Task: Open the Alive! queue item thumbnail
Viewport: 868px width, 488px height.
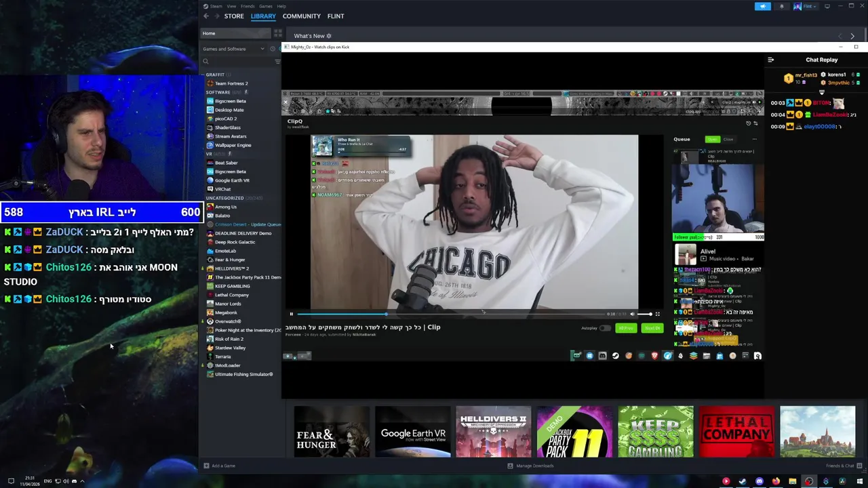Action: (686, 255)
